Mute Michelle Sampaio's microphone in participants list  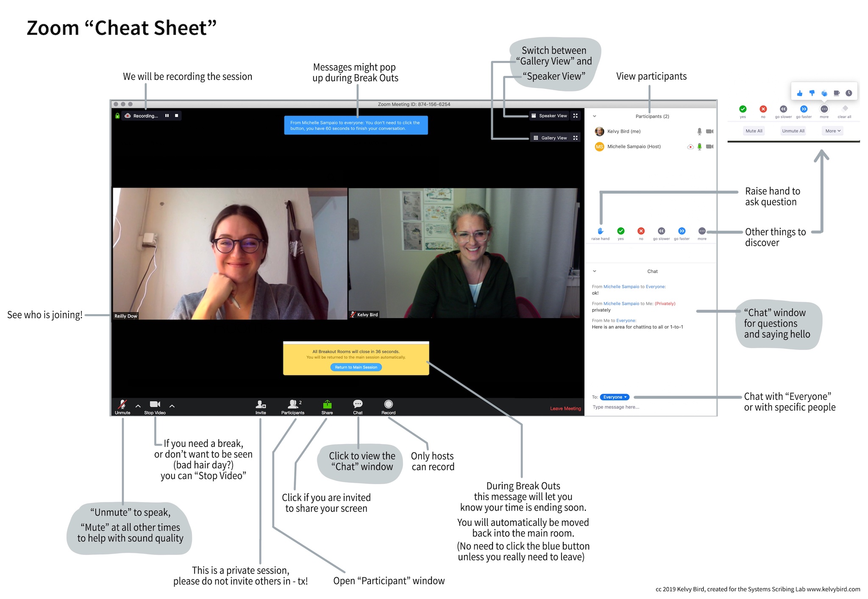[699, 146]
